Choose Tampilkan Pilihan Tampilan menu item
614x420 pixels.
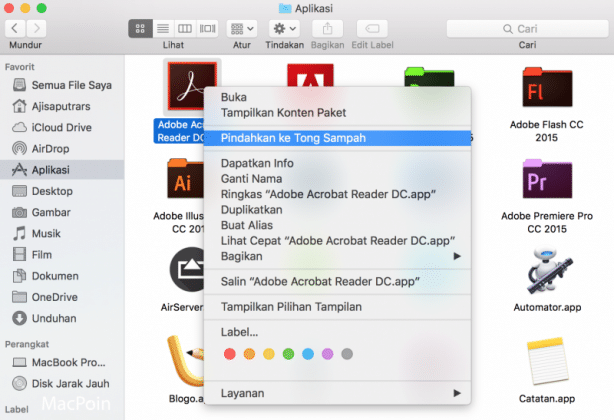tap(338, 306)
